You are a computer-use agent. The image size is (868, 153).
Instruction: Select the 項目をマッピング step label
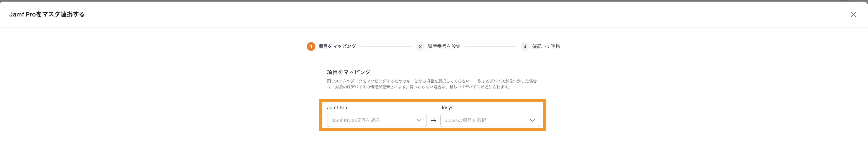pos(337,46)
